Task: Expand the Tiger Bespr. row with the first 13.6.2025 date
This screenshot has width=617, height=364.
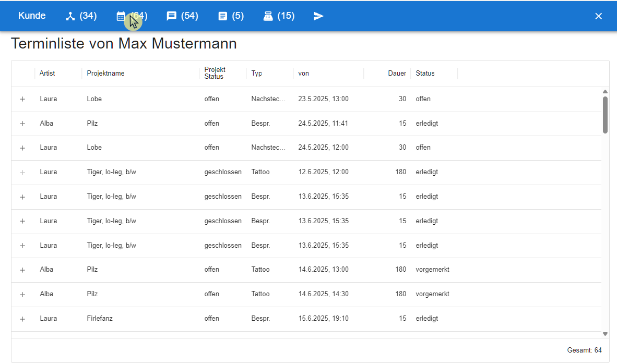Action: click(x=22, y=197)
